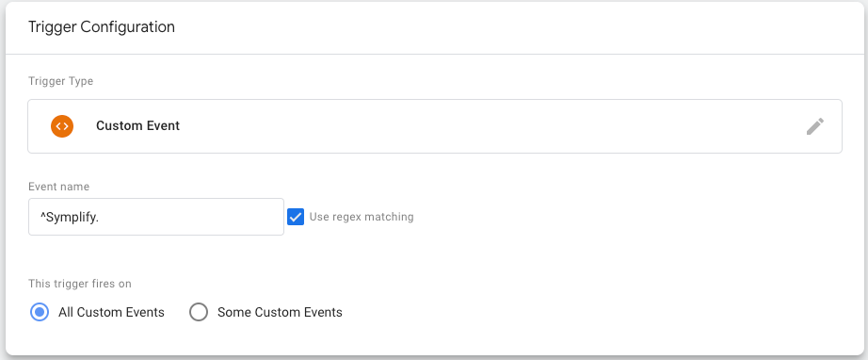Click the "Trigger Type" section label
868x360 pixels.
[x=61, y=81]
